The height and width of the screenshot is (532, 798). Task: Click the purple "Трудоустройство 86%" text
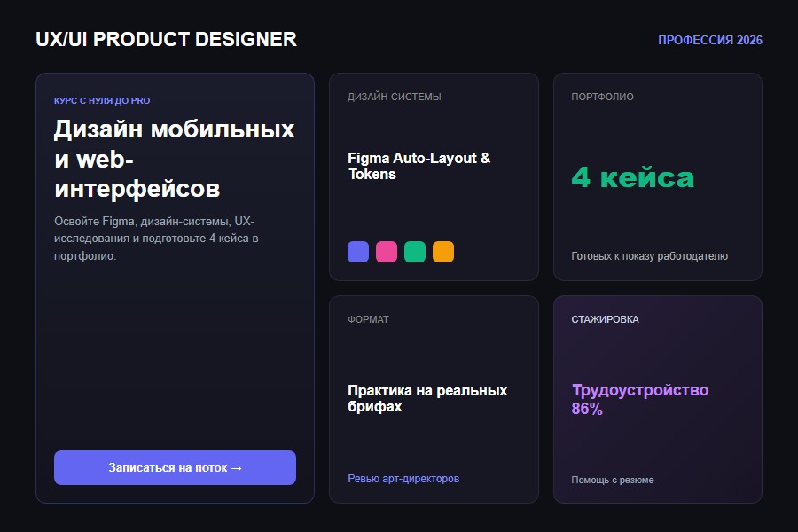coord(639,399)
